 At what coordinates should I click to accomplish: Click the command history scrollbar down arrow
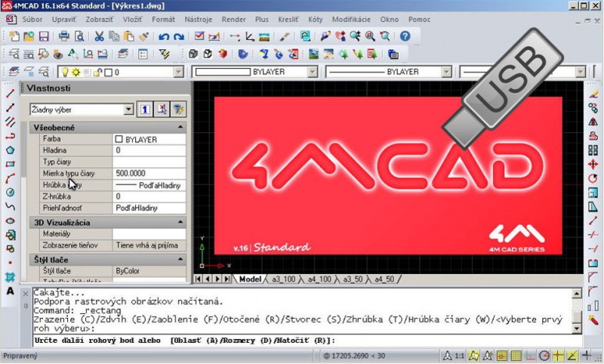[577, 329]
